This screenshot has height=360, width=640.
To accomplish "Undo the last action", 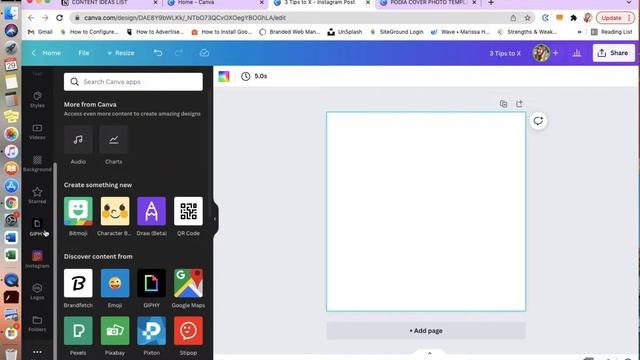I will tap(158, 53).
